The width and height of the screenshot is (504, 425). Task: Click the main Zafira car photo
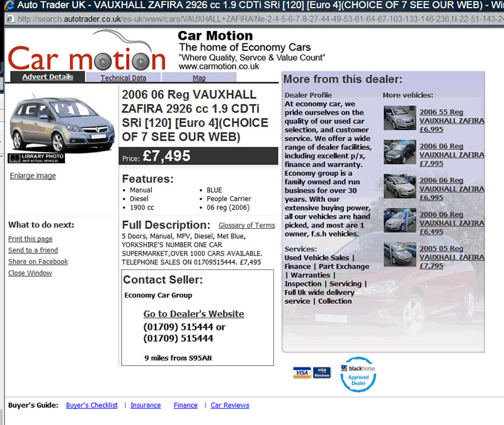tap(62, 124)
